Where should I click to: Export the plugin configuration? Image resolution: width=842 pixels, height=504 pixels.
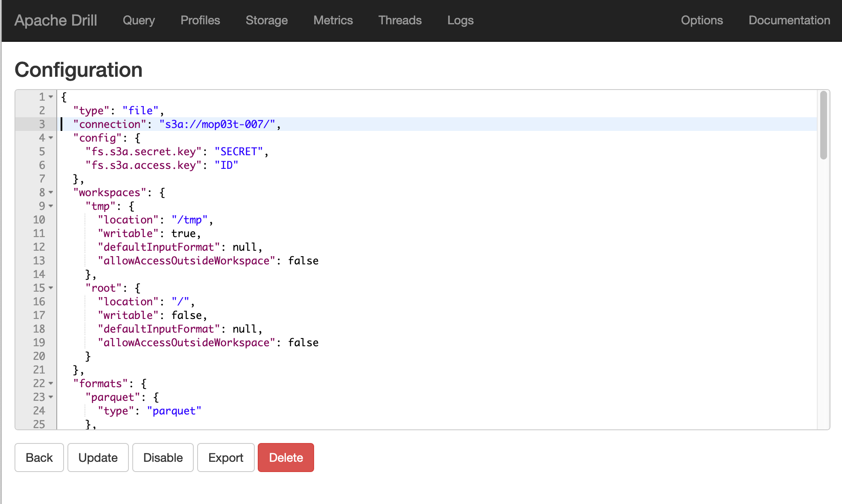tap(226, 458)
